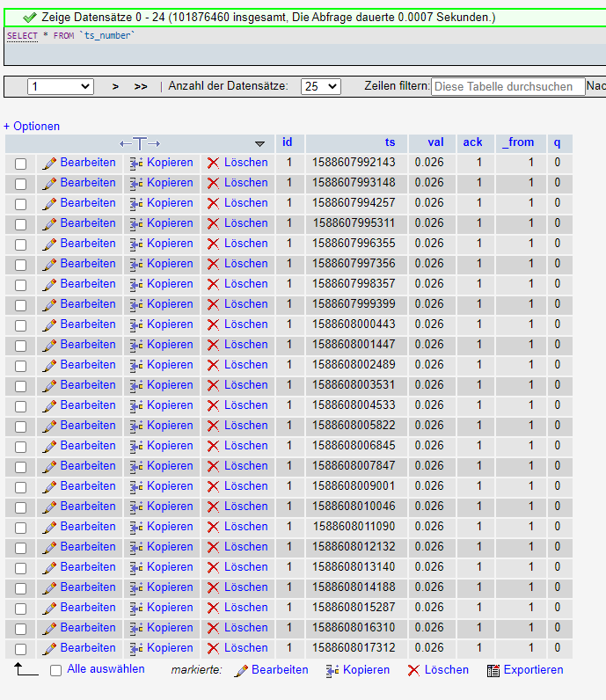Click Kopieren link for row 1588608013140
606x700 pixels.
coord(170,567)
